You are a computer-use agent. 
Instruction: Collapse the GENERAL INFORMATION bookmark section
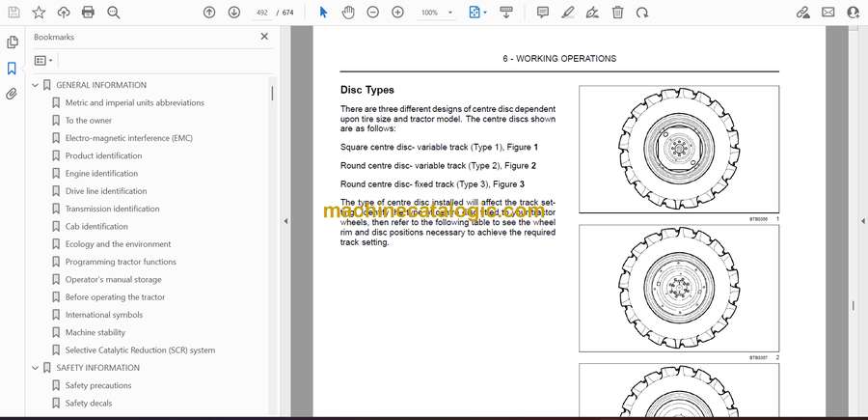tap(36, 85)
